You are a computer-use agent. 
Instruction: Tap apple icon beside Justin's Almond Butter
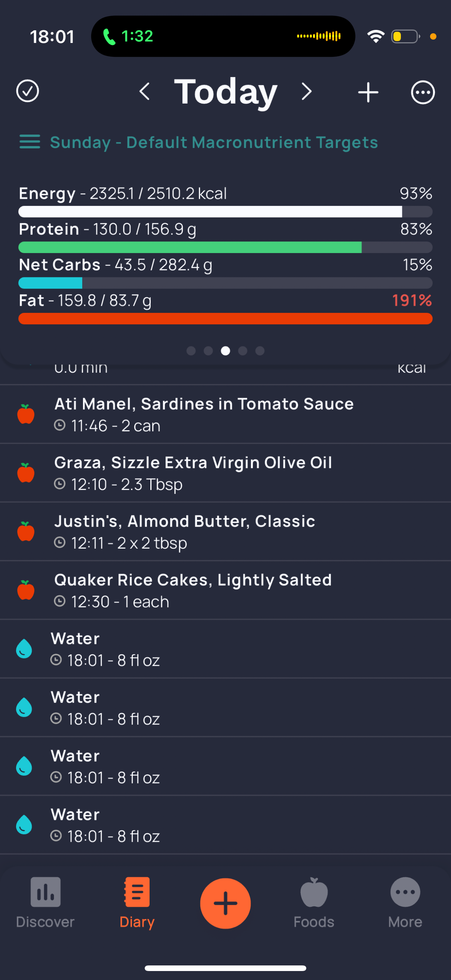[26, 531]
